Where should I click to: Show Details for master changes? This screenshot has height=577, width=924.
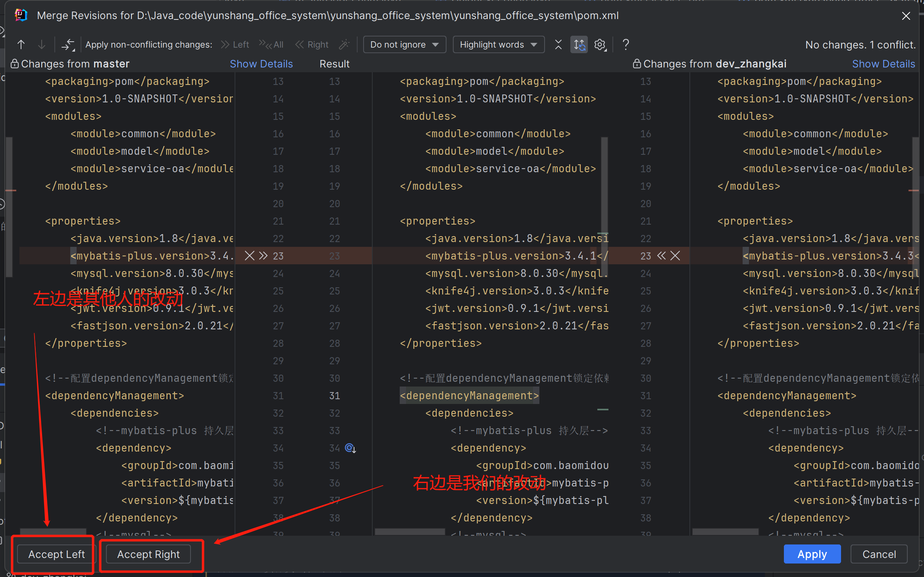[x=261, y=64]
